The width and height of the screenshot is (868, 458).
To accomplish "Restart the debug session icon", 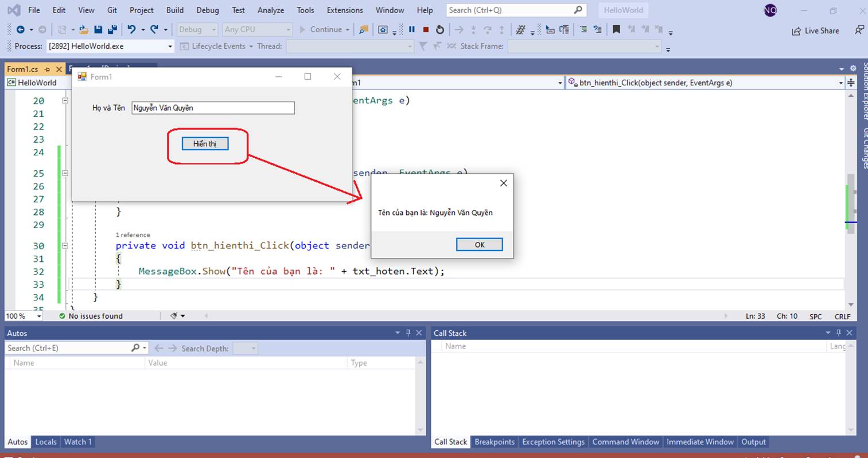I will (x=439, y=29).
